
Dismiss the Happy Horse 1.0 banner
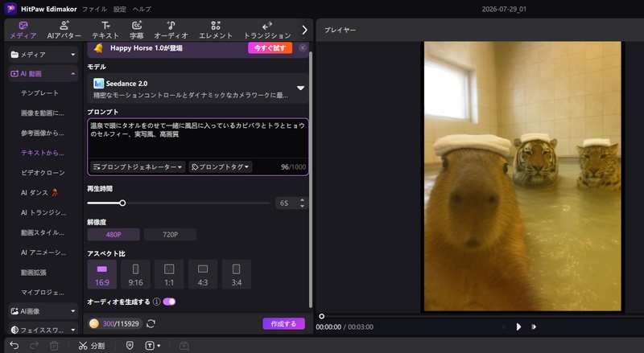click(x=303, y=47)
